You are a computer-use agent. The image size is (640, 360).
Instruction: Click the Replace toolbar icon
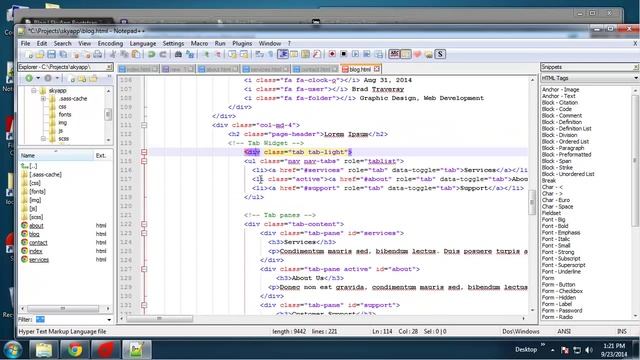point(190,54)
